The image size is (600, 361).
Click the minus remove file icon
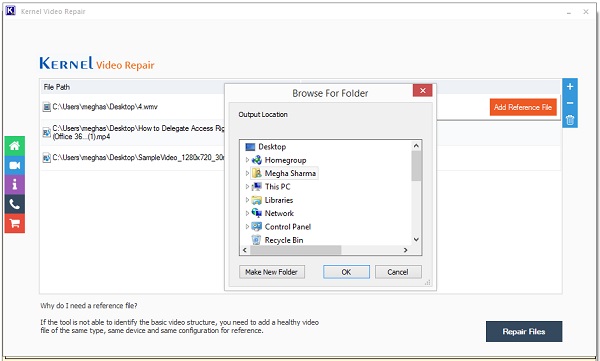click(570, 103)
